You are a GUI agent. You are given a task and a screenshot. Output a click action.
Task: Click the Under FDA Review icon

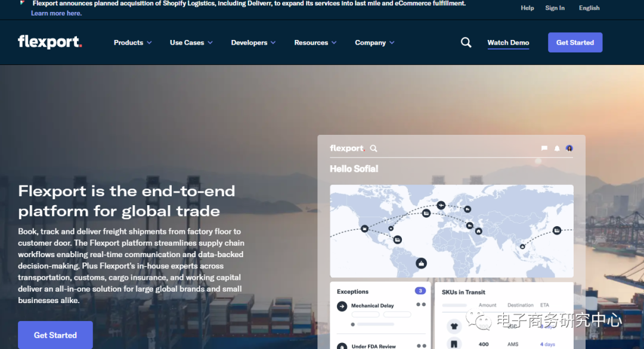point(342,347)
